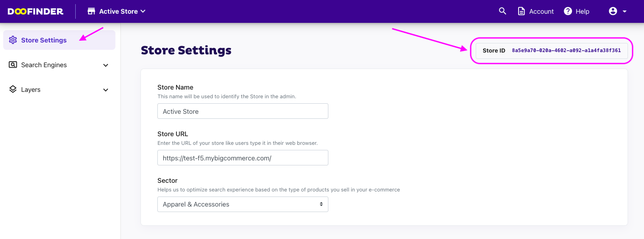Select the Store ID value text

point(566,51)
